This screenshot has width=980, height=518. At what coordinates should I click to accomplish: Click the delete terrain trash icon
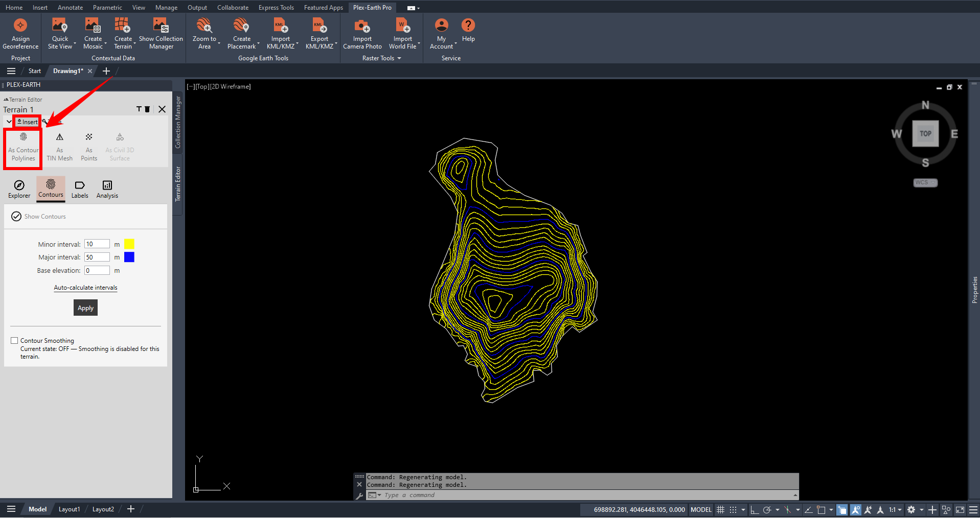147,109
